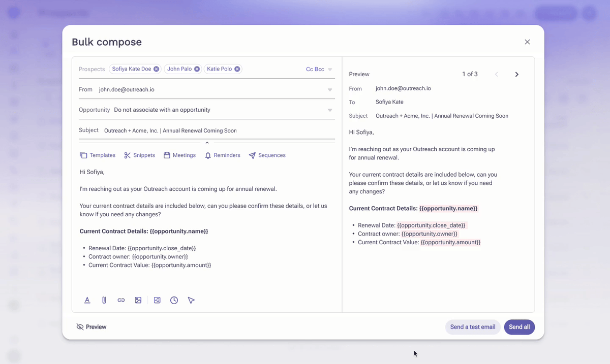The image size is (610, 364).
Task: Click into the Subject field
Action: [x=207, y=130]
